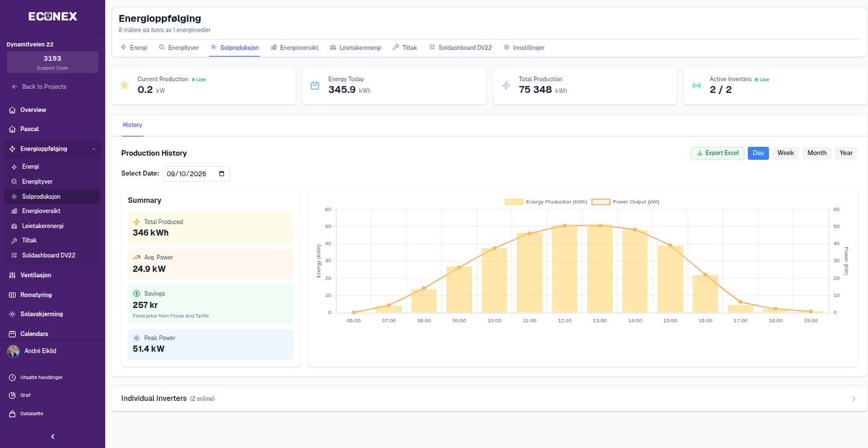Open Tiltak in the sidebar submenu
868x448 pixels.
[52, 240]
